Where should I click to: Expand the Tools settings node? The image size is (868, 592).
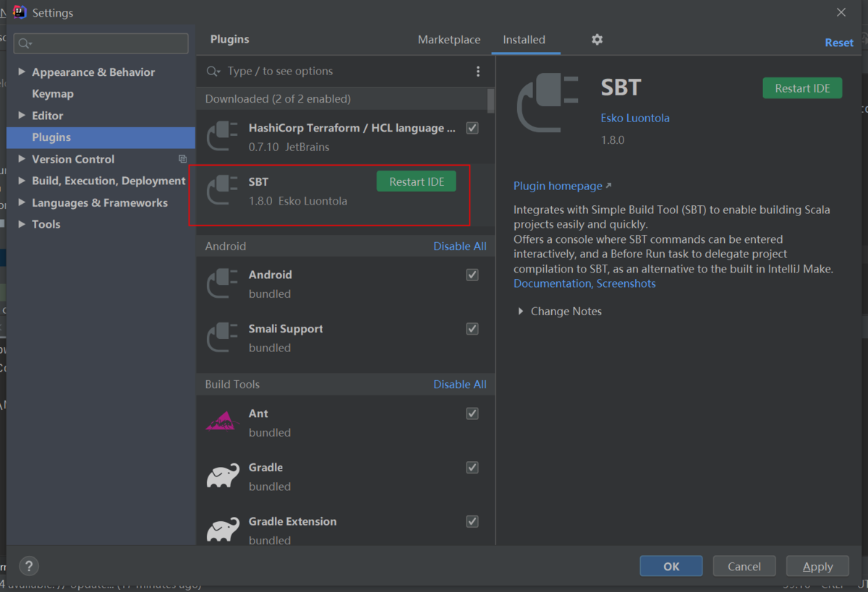click(x=22, y=224)
